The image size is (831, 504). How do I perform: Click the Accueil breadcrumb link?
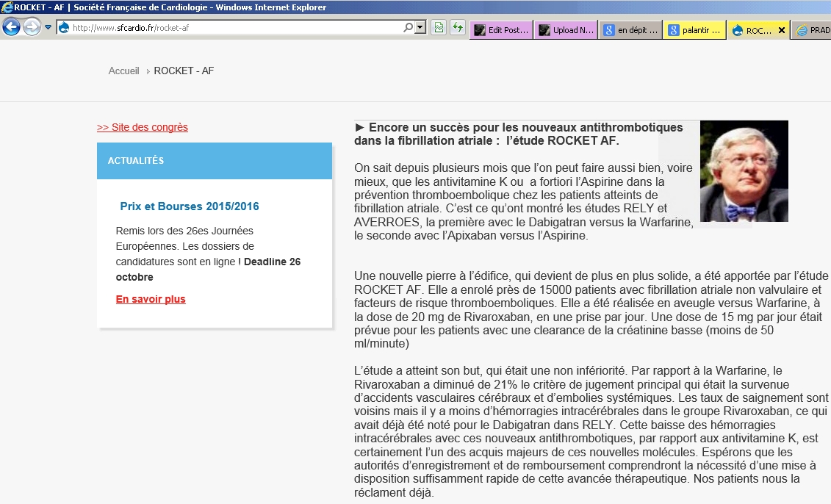point(123,71)
